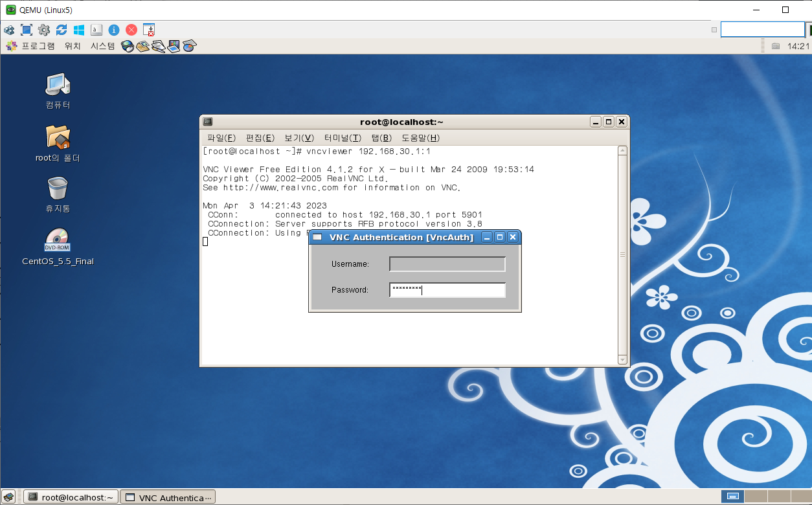Click the special keys keyboard icon

[x=96, y=30]
